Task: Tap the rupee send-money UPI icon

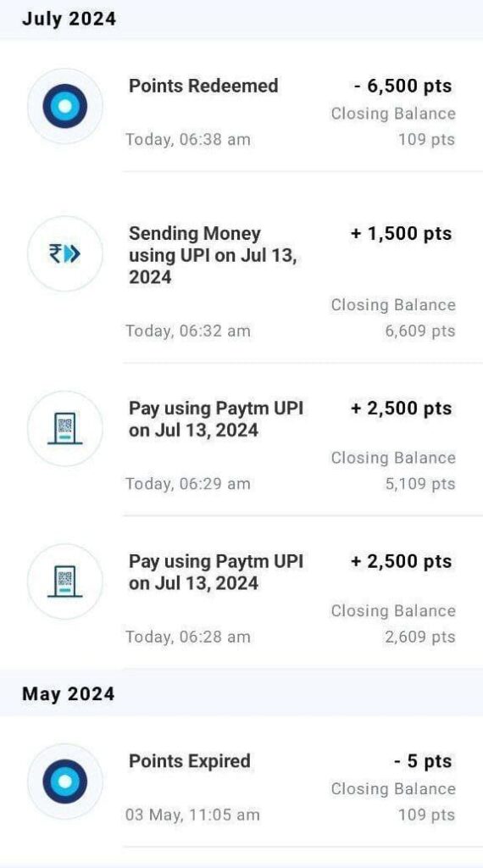Action: [x=64, y=253]
